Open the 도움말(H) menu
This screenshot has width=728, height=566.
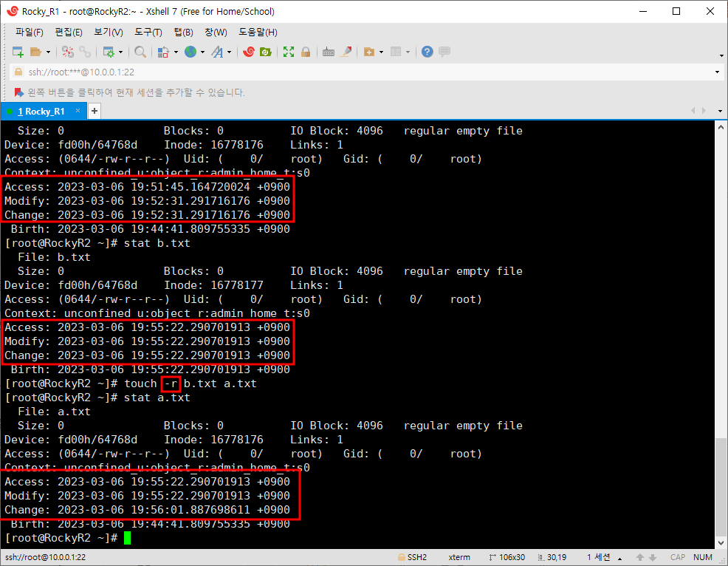[x=258, y=32]
